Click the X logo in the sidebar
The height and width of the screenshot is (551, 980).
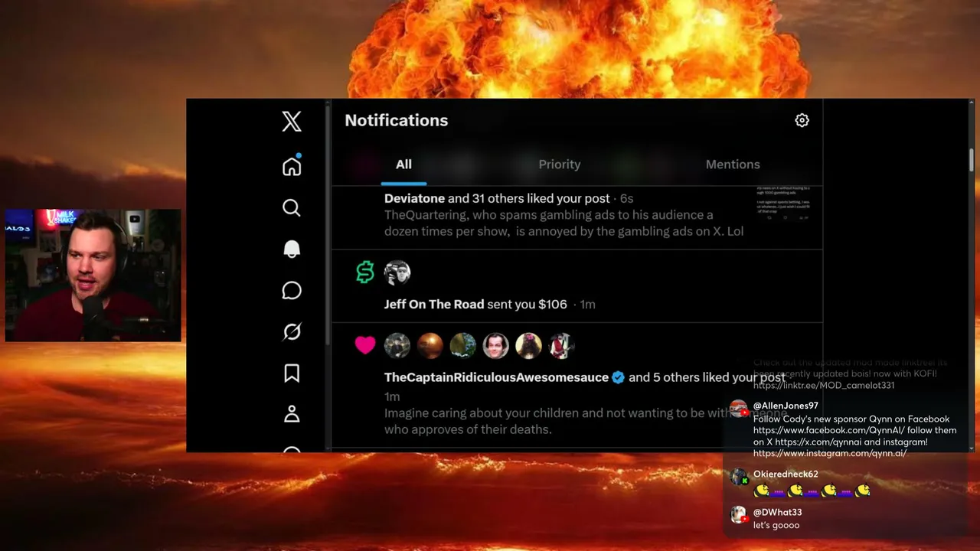click(x=292, y=121)
